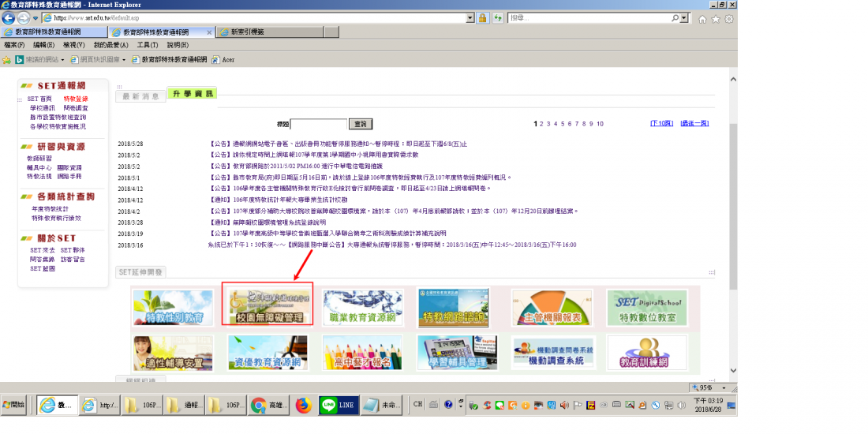
Task: Expand the 網頁快訊圖庫 favorites dropdown
Action: [124, 60]
